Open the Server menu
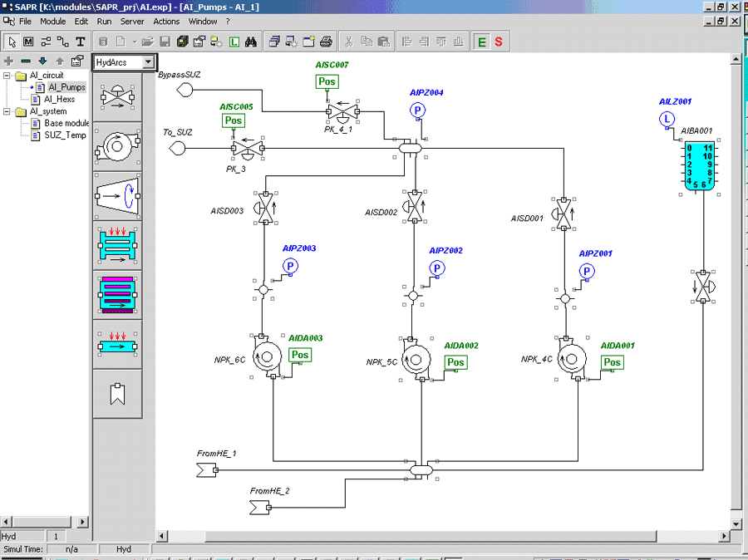748x560 pixels. (131, 22)
